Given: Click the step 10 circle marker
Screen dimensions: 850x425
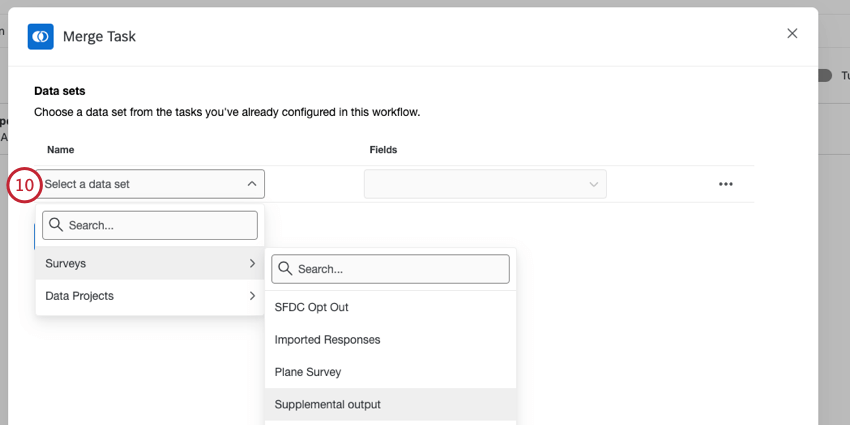Looking at the screenshot, I should click(24, 185).
